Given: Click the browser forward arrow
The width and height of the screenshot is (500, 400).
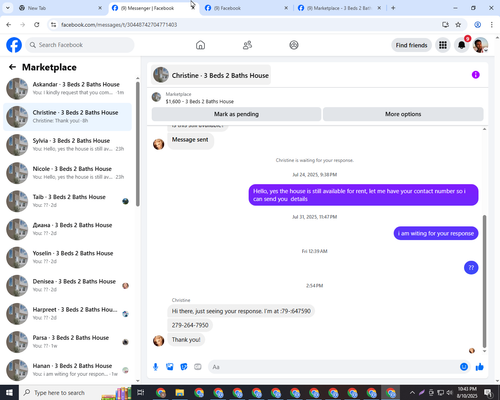Looking at the screenshot, I should (x=23, y=25).
